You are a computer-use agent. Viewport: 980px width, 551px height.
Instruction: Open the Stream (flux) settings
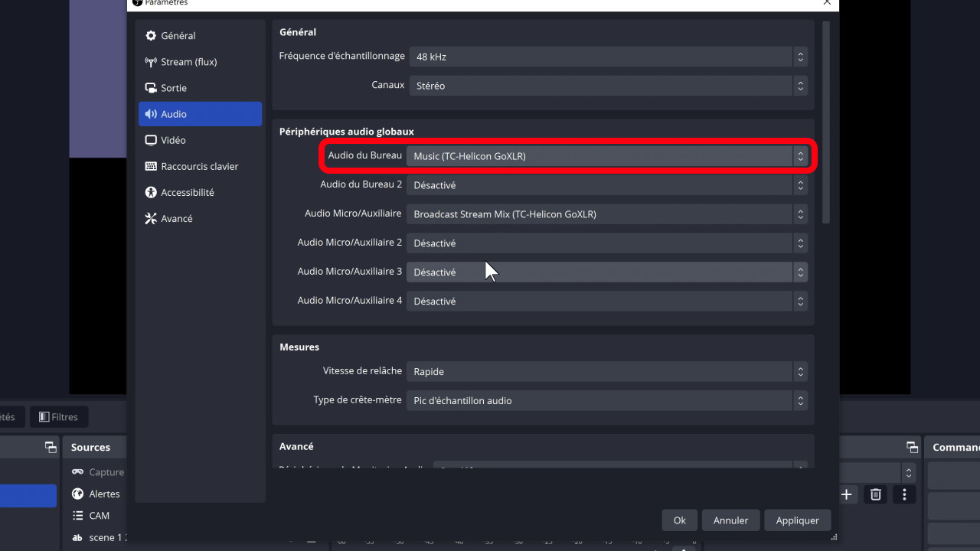coord(188,62)
